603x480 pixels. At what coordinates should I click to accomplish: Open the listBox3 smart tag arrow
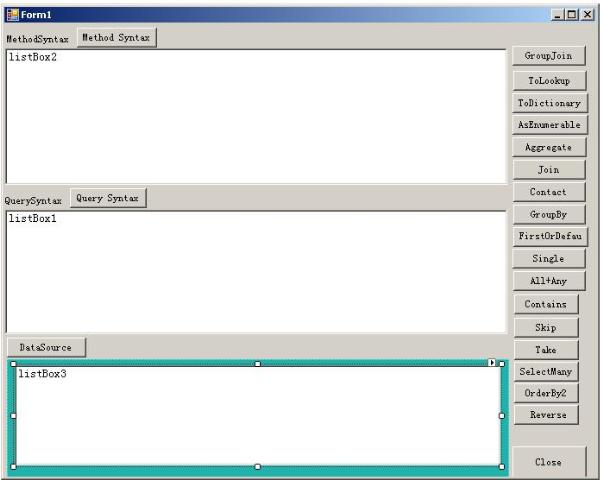tap(492, 362)
